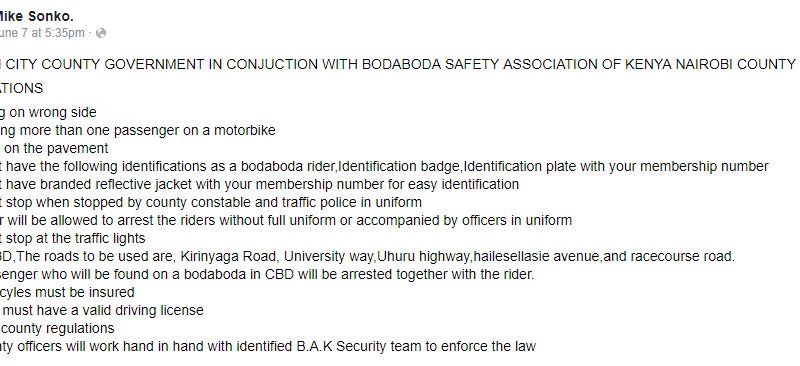Click the words 'racecourse road' in the post

(x=680, y=256)
